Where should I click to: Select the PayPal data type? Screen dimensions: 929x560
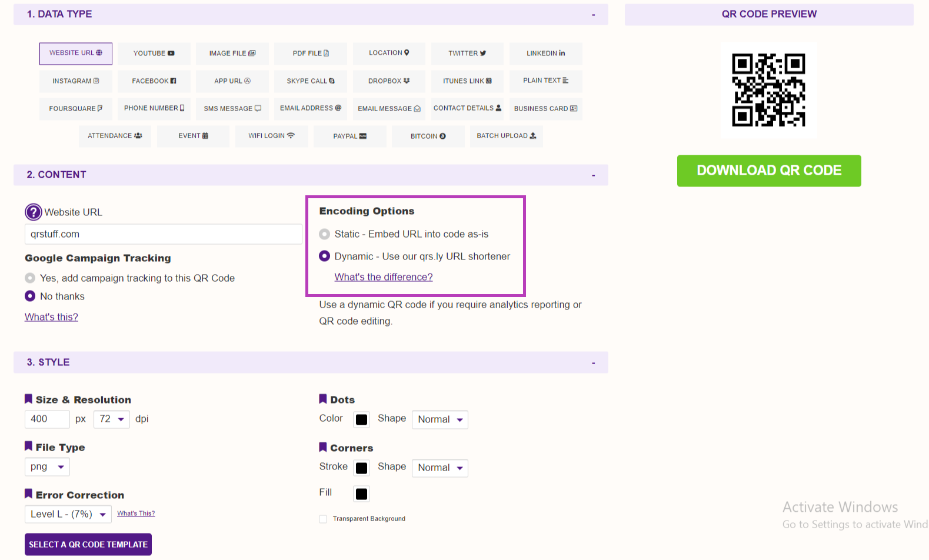(x=349, y=136)
